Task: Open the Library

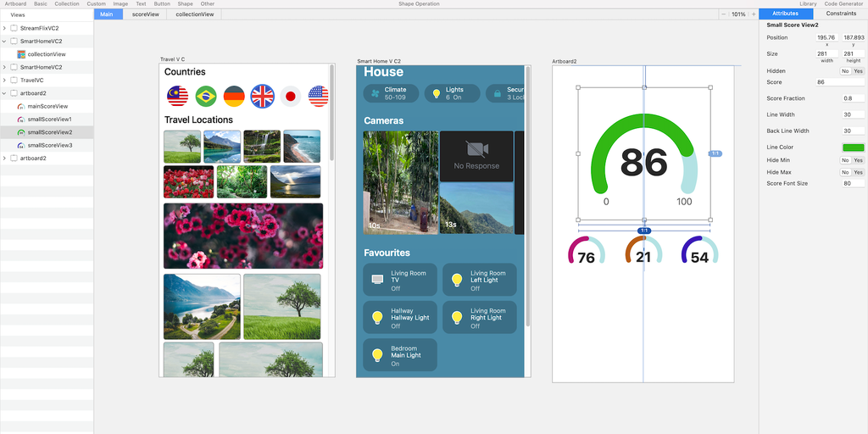Action: [x=808, y=4]
